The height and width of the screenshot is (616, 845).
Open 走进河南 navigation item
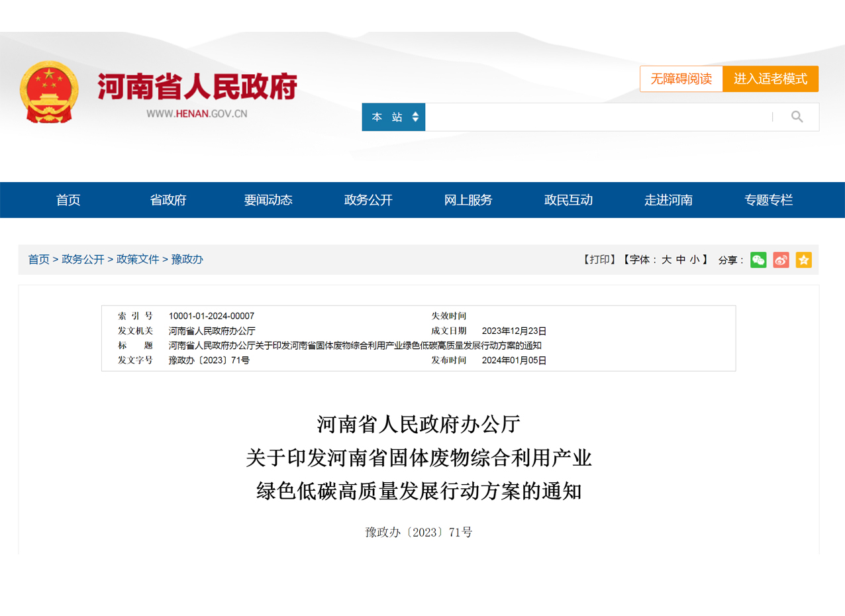(668, 200)
